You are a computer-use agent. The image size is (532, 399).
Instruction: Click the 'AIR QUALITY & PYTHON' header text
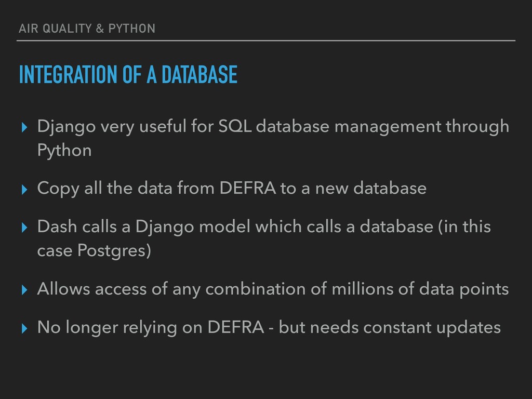[x=87, y=29]
